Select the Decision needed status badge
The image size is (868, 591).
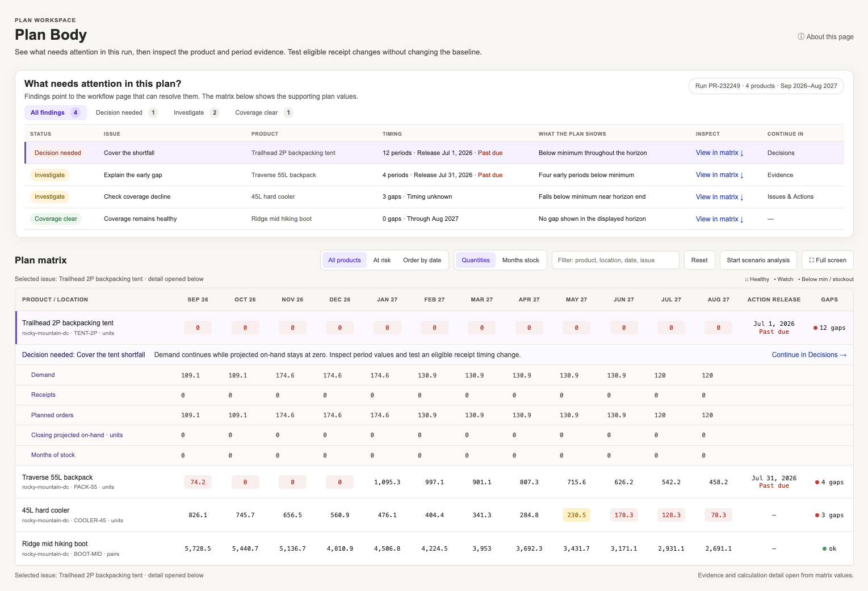(58, 153)
